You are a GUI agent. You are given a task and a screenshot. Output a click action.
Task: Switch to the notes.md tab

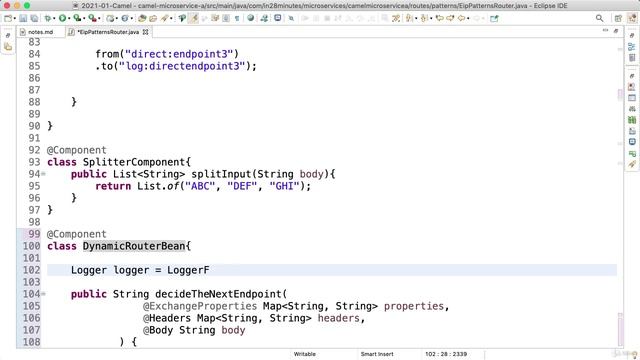pyautogui.click(x=40, y=32)
